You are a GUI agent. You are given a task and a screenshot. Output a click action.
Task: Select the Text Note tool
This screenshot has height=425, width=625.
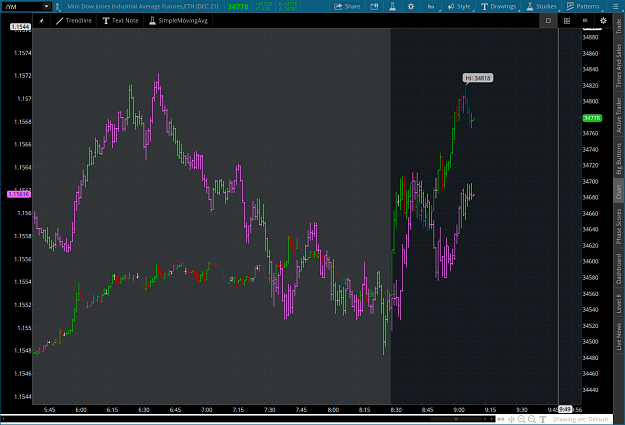pyautogui.click(x=120, y=21)
